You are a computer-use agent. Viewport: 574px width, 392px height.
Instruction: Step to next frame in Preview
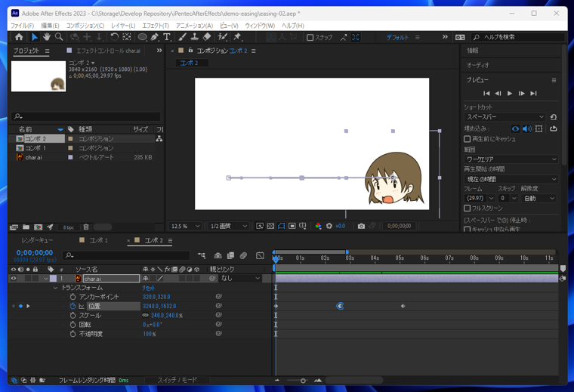pos(521,94)
